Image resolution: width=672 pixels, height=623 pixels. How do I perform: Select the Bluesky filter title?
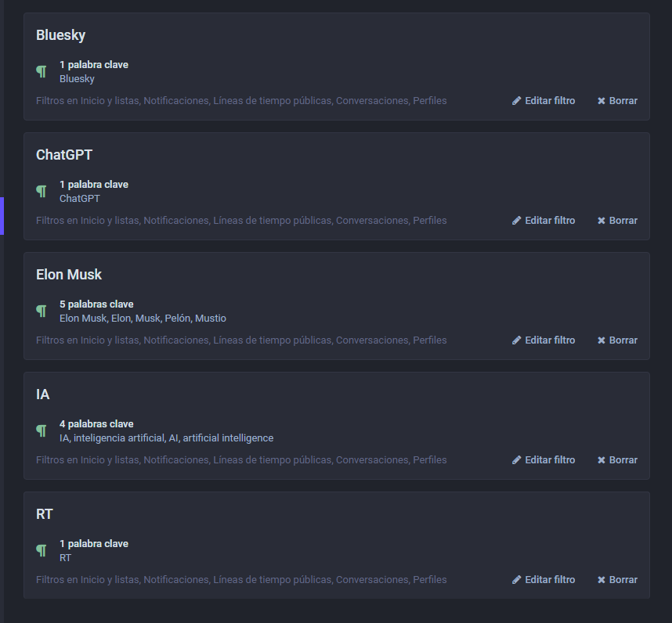(x=60, y=35)
